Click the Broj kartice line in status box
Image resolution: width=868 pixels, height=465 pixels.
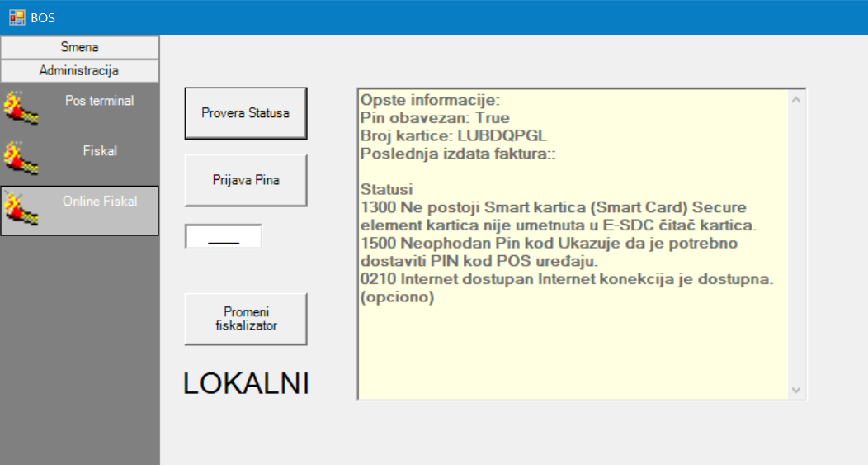tap(453, 135)
